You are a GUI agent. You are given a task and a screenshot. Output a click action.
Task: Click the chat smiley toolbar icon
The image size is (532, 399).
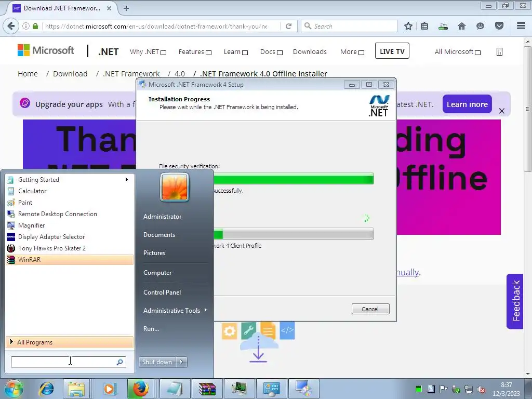pyautogui.click(x=480, y=26)
